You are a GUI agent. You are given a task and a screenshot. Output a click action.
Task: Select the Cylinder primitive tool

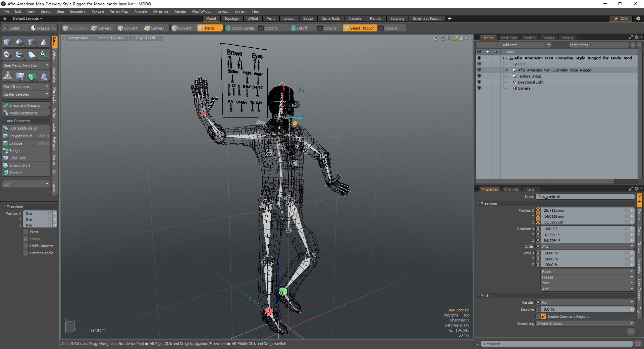32,42
